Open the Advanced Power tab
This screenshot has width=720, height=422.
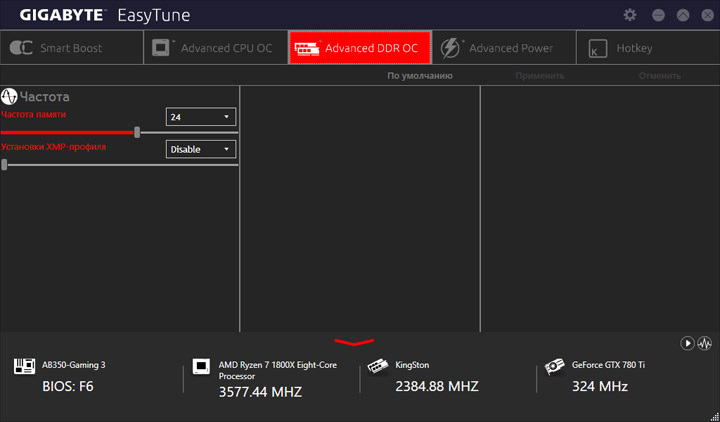click(x=504, y=48)
